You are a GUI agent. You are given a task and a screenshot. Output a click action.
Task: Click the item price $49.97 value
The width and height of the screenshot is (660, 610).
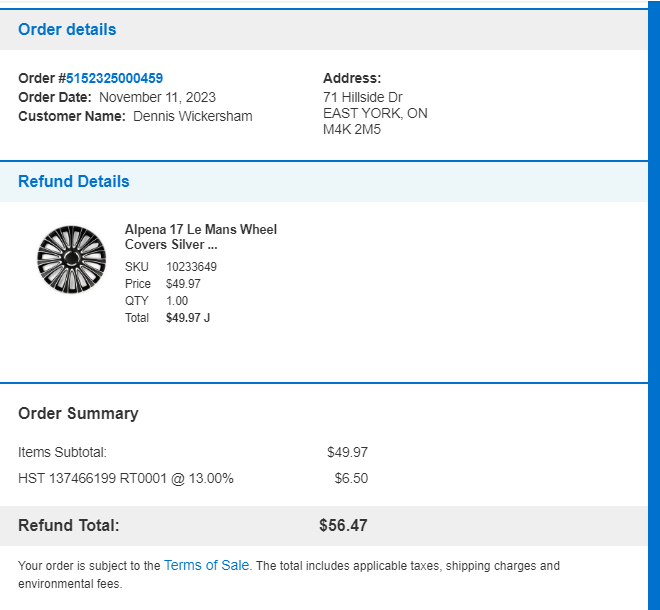183,284
